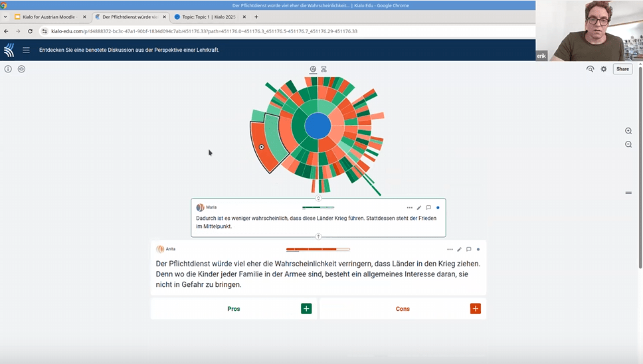Open the Kialo hamburger menu
Viewport: 643px width, 364px height.
tap(27, 50)
